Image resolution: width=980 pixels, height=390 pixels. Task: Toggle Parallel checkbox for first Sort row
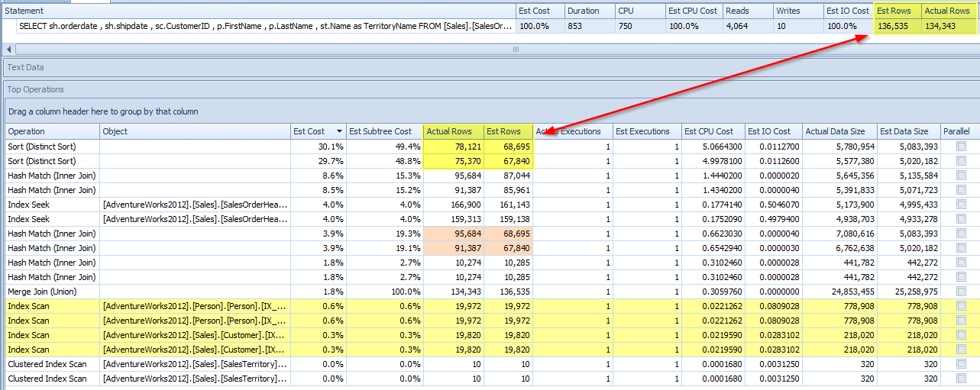point(960,147)
